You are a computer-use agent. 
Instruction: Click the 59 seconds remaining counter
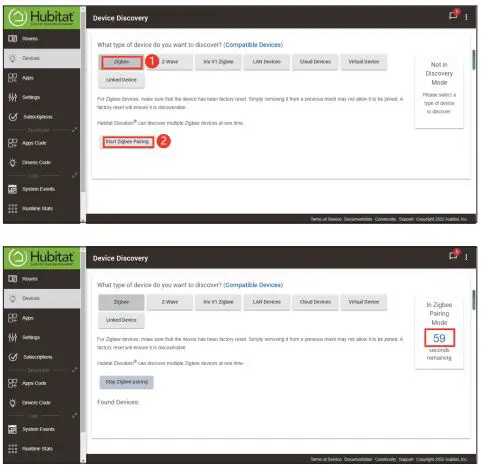tap(439, 339)
